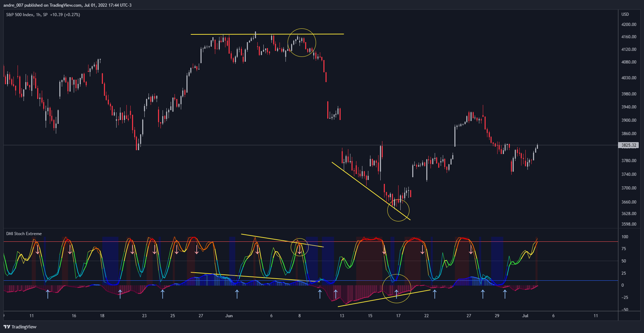Click the 17 date label on time axis
Image resolution: width=644 pixels, height=333 pixels.
click(398, 316)
